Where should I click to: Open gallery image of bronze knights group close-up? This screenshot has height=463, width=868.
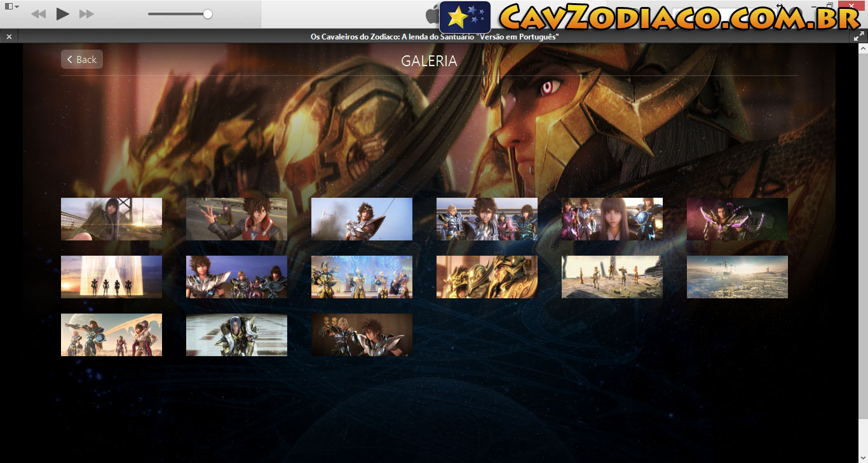[x=487, y=219]
